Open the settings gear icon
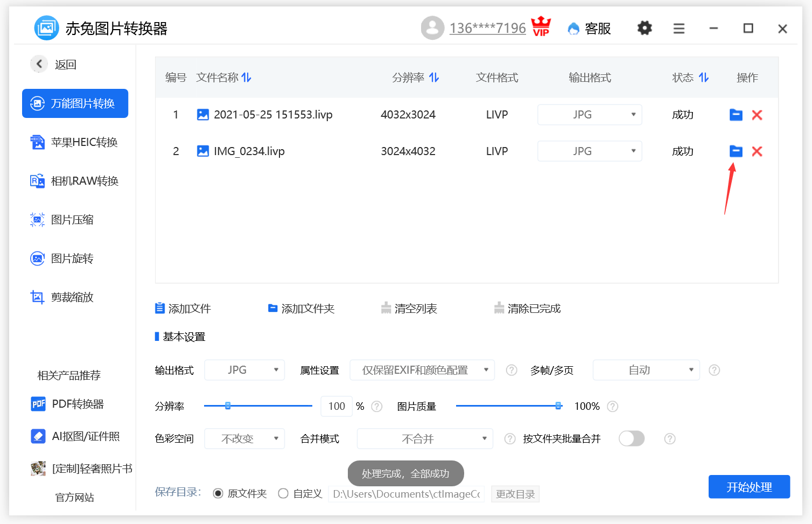The image size is (812, 524). coord(645,28)
